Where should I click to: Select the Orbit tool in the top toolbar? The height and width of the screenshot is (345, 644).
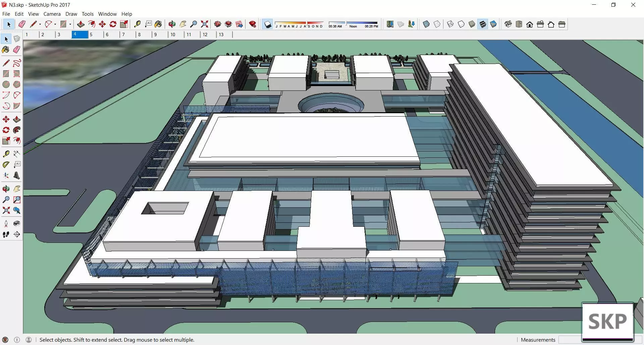click(x=172, y=24)
